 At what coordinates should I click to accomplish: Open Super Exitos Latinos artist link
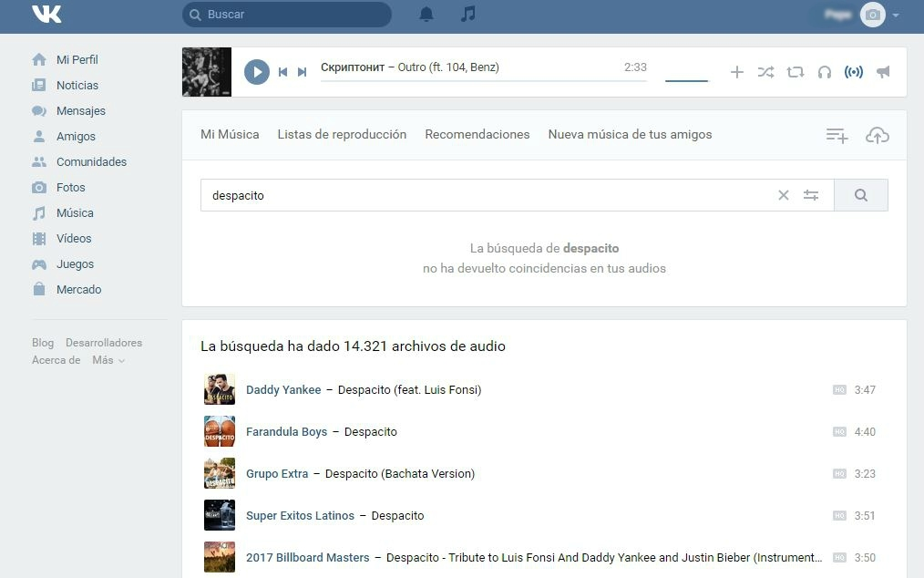click(x=300, y=515)
